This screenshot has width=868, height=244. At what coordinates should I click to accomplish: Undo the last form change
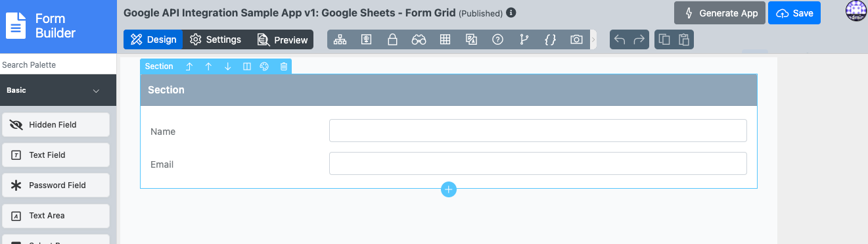tap(619, 39)
